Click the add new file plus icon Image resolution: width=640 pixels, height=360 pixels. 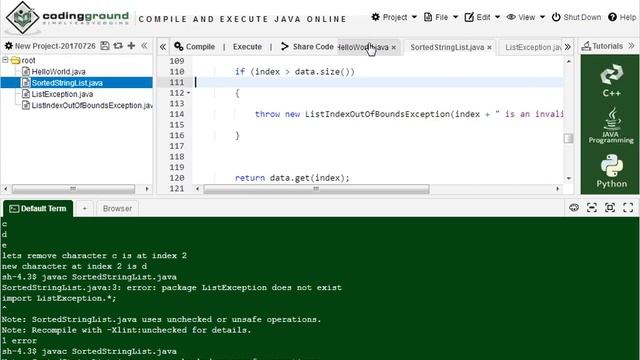[131, 46]
